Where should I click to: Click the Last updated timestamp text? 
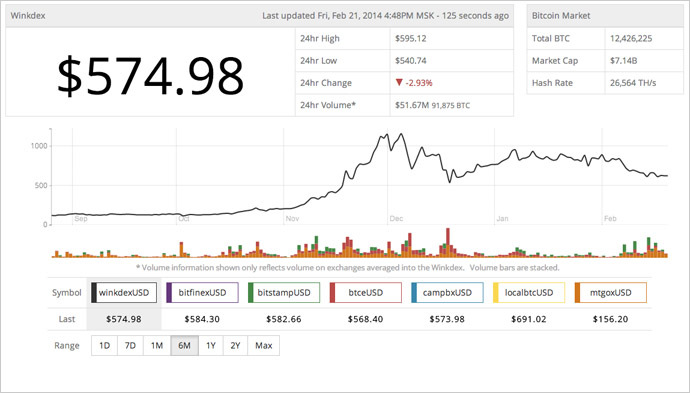pyautogui.click(x=385, y=15)
